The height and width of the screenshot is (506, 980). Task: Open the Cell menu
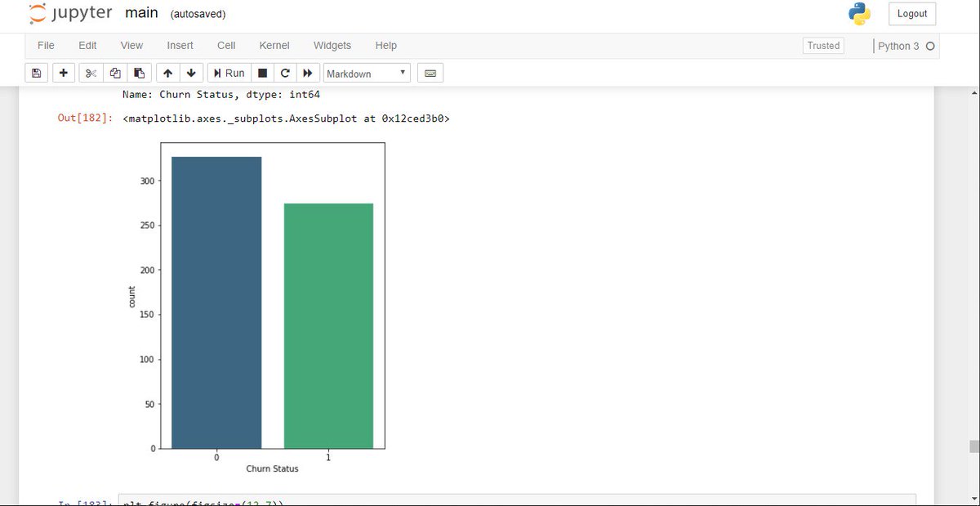(226, 45)
